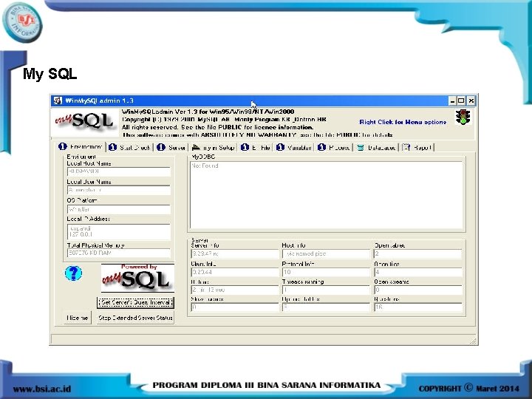Click the Client Info field

pyautogui.click(x=235, y=272)
